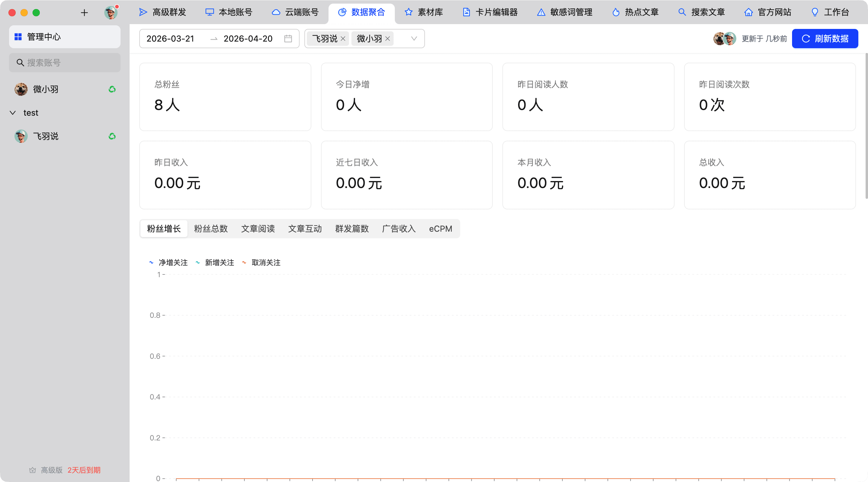
Task: Click the 刷新数据 button
Action: tap(825, 39)
